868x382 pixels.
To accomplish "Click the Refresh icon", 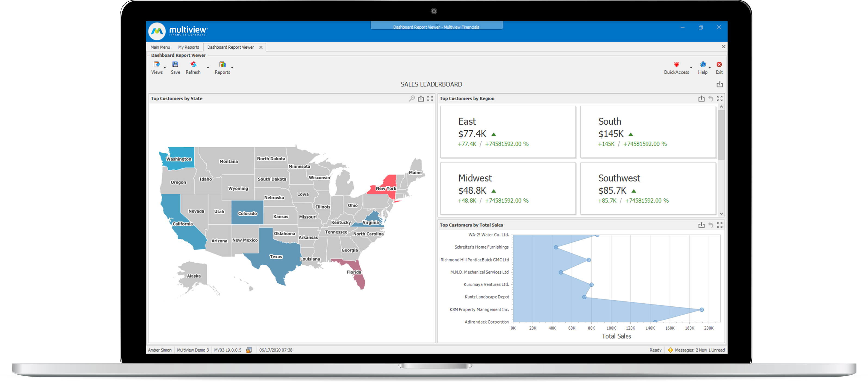I will [193, 64].
